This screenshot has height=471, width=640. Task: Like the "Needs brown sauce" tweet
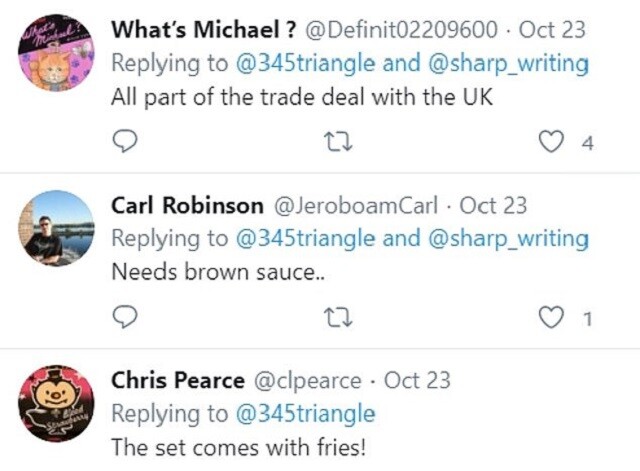550,319
